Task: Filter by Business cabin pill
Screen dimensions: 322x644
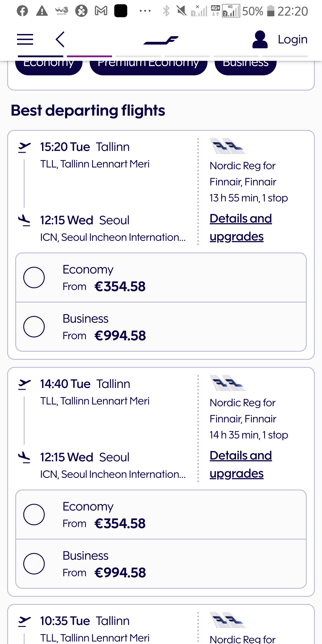Action: point(246,68)
